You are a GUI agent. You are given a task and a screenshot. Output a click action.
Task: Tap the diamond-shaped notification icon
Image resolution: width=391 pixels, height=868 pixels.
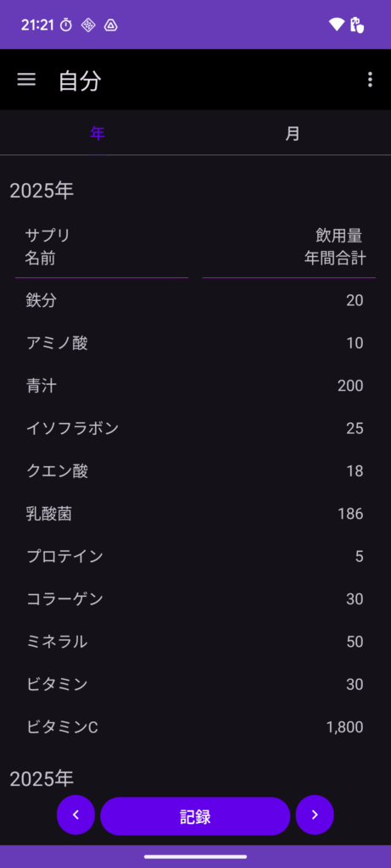click(x=88, y=25)
